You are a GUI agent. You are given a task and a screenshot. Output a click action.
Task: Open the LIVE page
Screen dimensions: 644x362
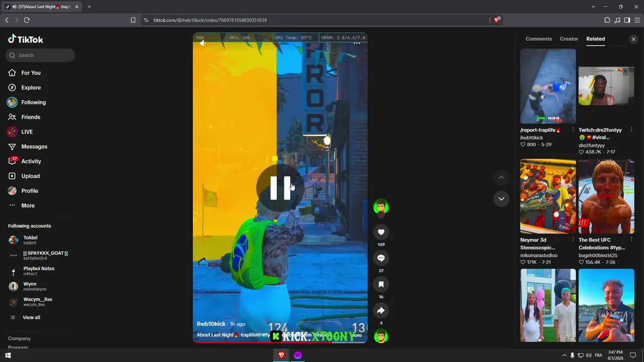point(20,132)
